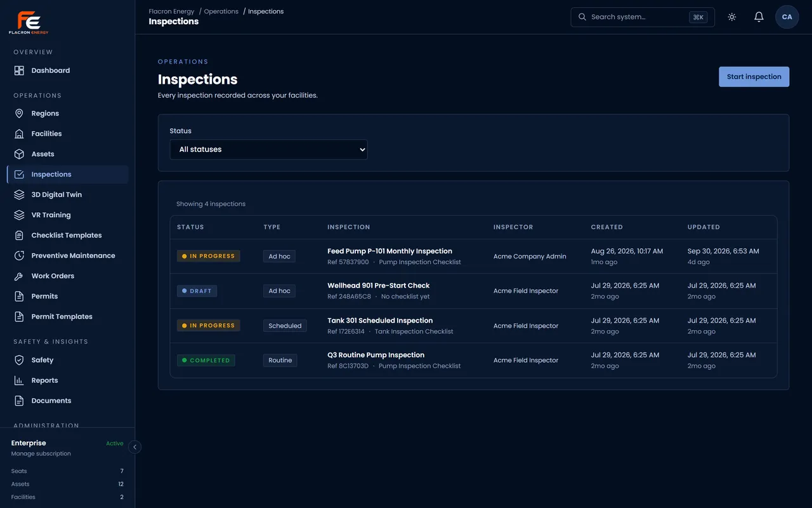This screenshot has height=508, width=812.
Task: Click the Routine type tag
Action: [280, 360]
